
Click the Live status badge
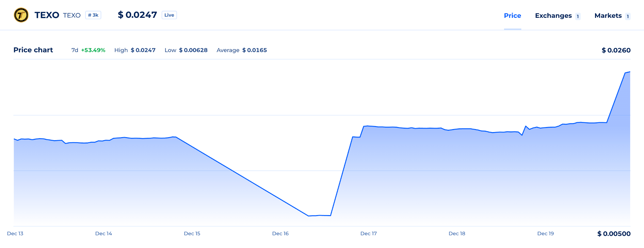169,15
